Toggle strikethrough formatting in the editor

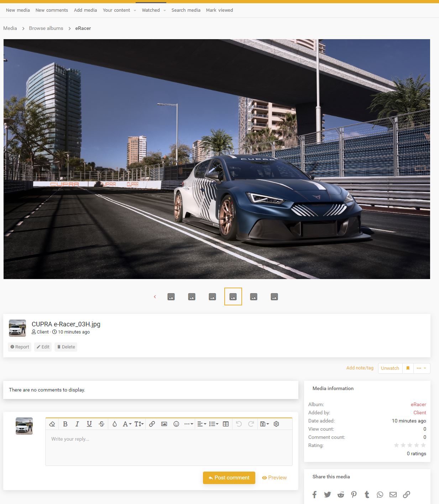click(101, 424)
